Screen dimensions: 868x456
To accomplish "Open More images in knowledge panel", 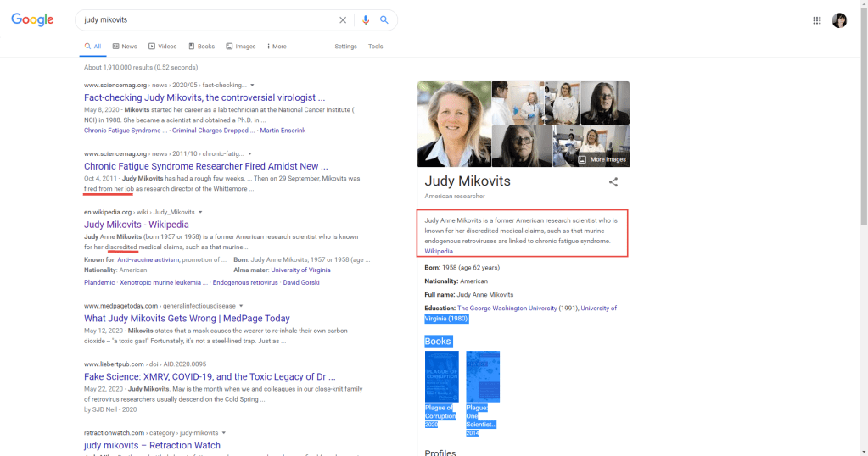I will pyautogui.click(x=602, y=159).
